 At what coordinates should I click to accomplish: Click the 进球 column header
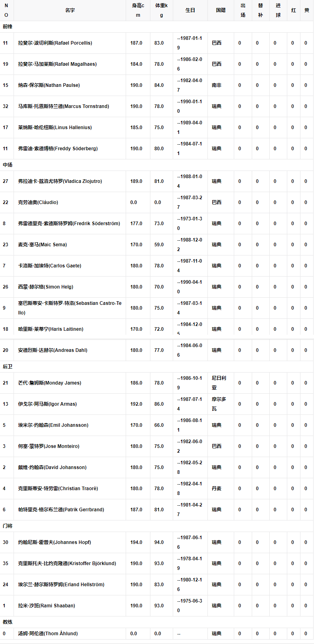(x=278, y=10)
